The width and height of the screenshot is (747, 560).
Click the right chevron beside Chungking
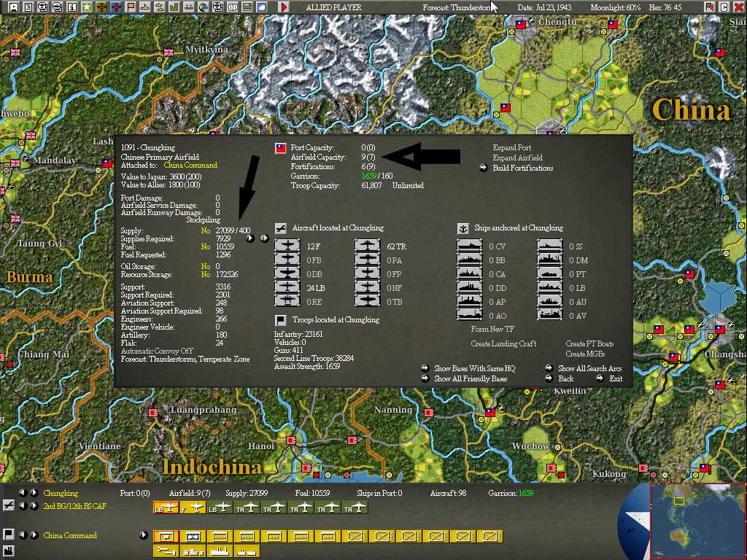click(33, 493)
